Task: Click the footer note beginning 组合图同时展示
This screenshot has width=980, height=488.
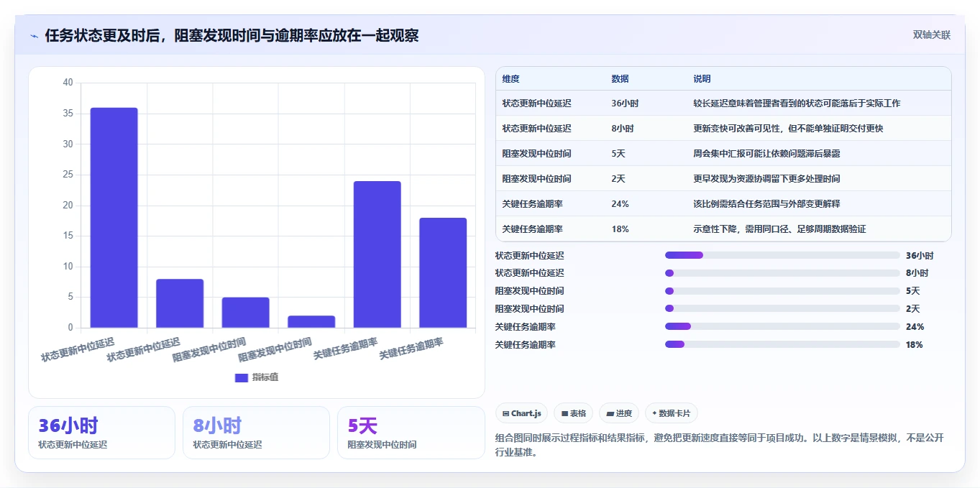Action: coord(719,445)
